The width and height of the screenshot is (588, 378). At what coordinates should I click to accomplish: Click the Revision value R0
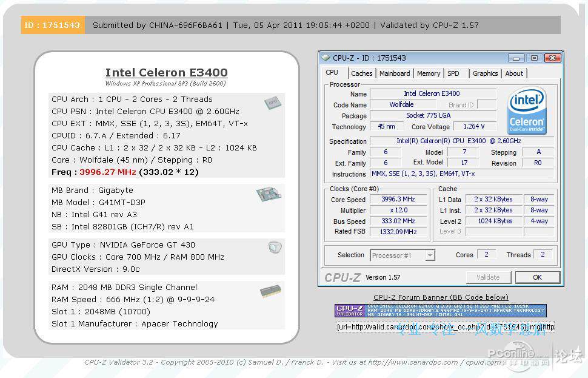click(x=538, y=163)
